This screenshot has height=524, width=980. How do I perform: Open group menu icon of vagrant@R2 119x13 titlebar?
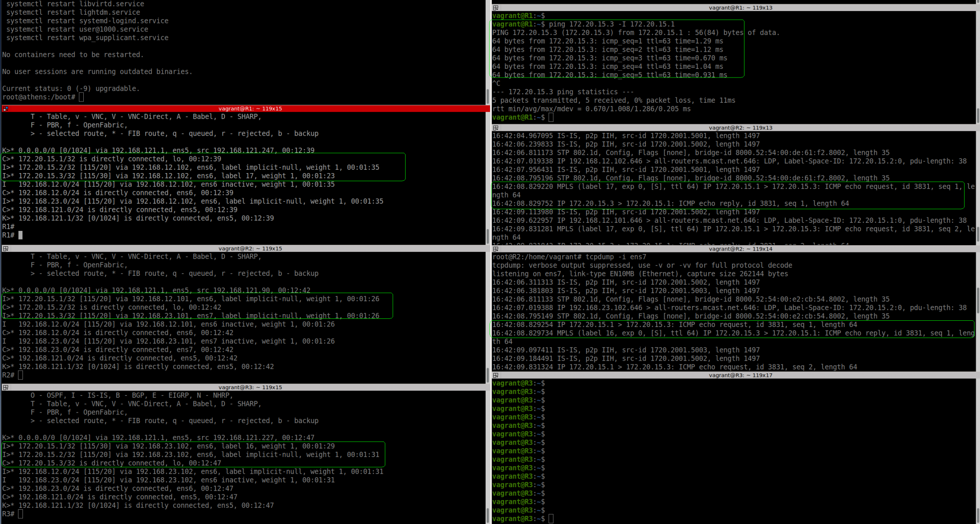click(x=496, y=128)
